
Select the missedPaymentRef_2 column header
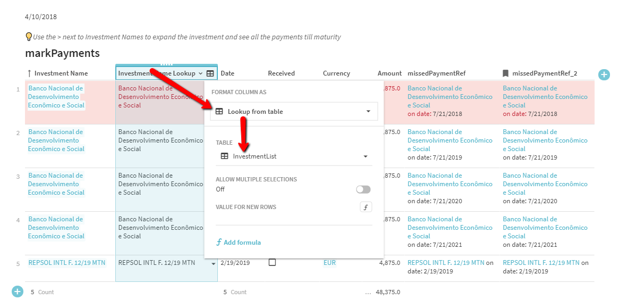[545, 73]
